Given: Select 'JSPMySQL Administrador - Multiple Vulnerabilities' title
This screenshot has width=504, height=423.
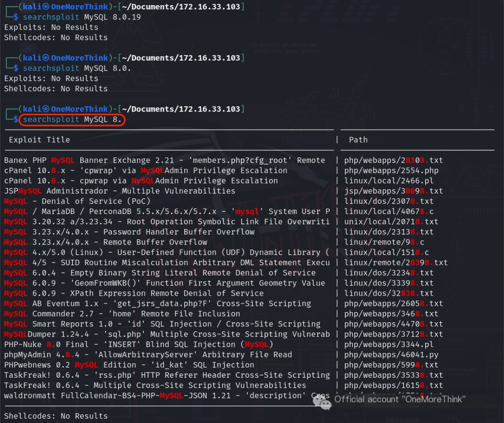Looking at the screenshot, I should tap(119, 191).
